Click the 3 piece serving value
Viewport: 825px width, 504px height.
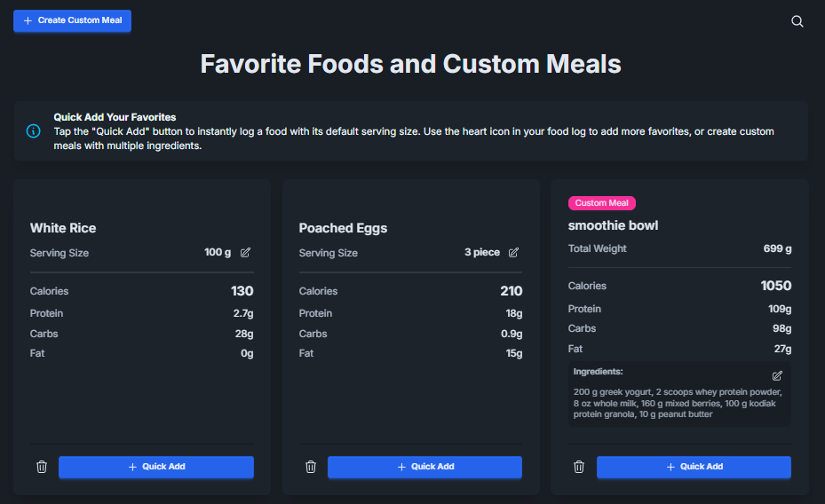click(x=482, y=253)
